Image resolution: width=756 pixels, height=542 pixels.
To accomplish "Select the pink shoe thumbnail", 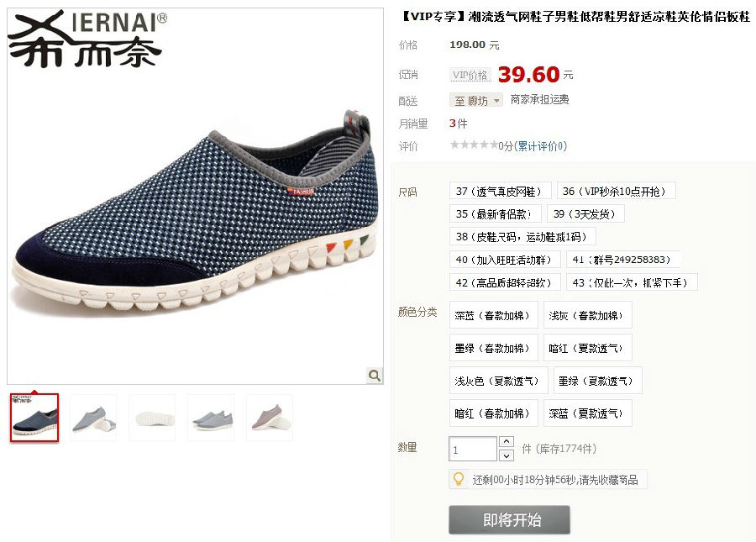I will coord(270,418).
